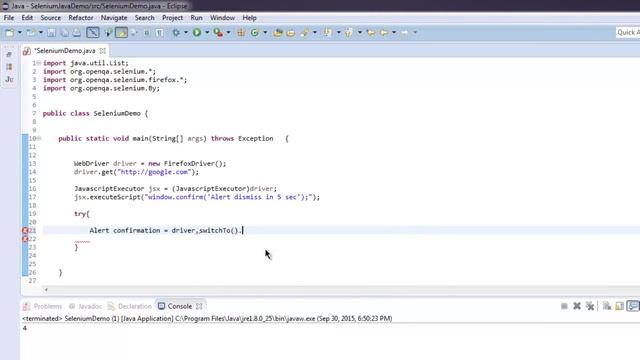Close the SeleniumDemo.java editor tab
The width and height of the screenshot is (640, 360).
[102, 51]
